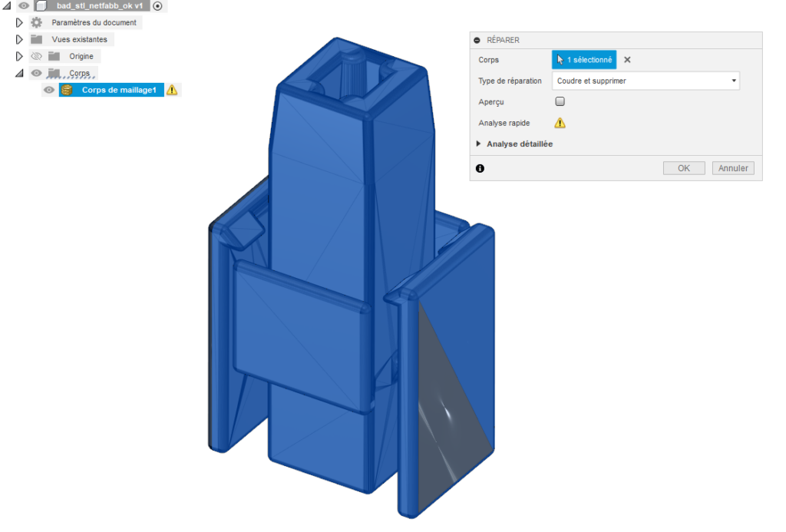Enable the Aperçu checkbox

click(x=560, y=101)
